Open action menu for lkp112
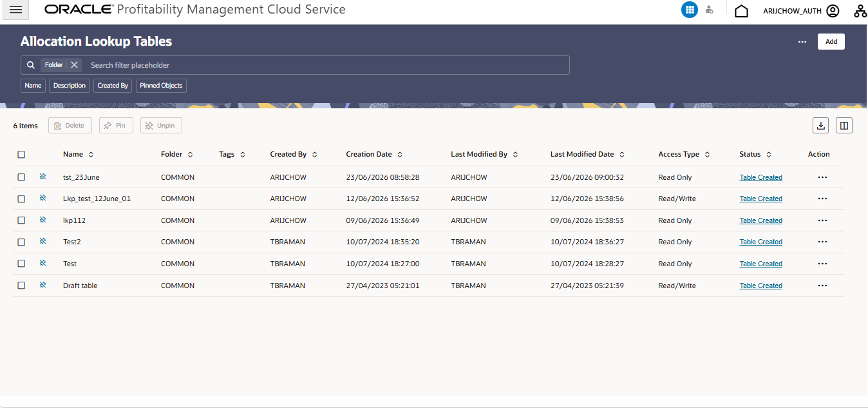 click(822, 220)
